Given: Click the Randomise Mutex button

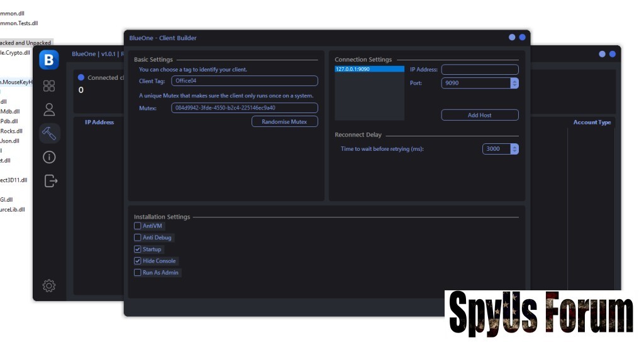Looking at the screenshot, I should (x=284, y=122).
